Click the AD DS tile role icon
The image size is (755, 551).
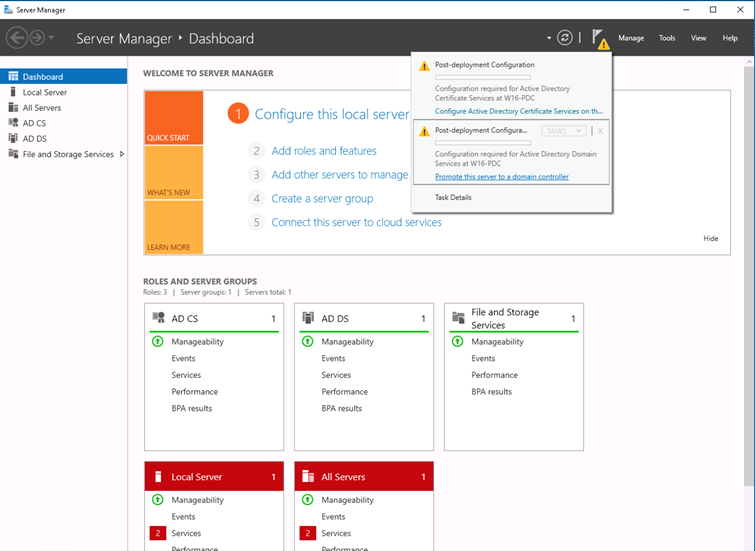(308, 317)
